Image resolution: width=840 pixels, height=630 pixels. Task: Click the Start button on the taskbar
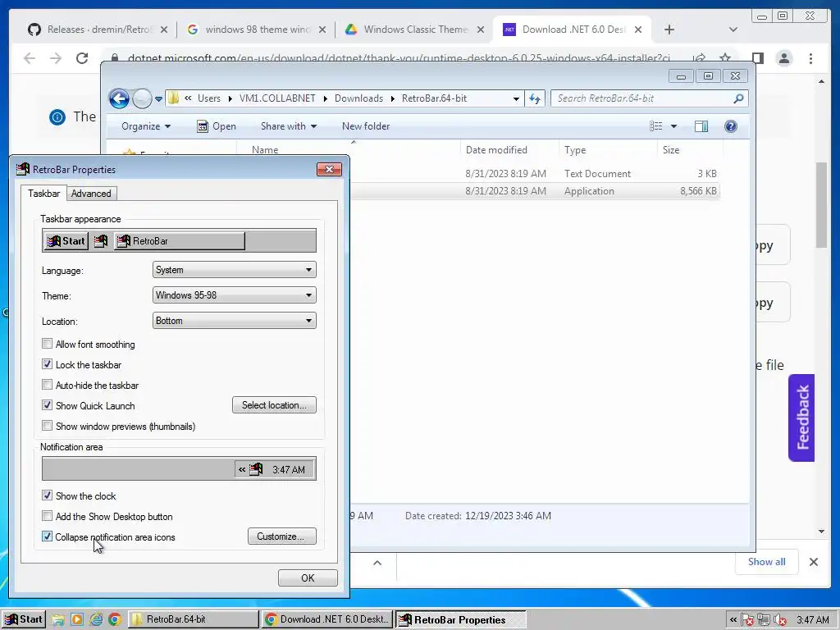click(24, 620)
